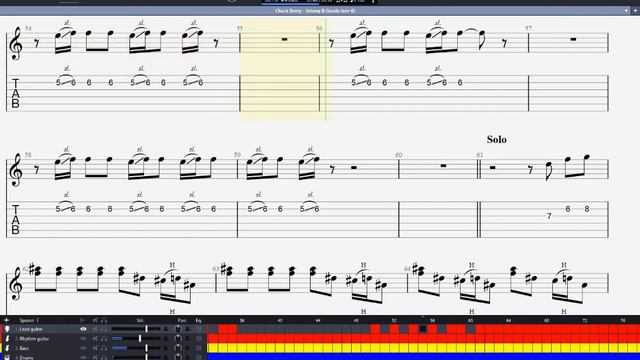Click the Bass volume slider handle
Image resolution: width=640 pixels, height=360 pixels.
click(146, 348)
